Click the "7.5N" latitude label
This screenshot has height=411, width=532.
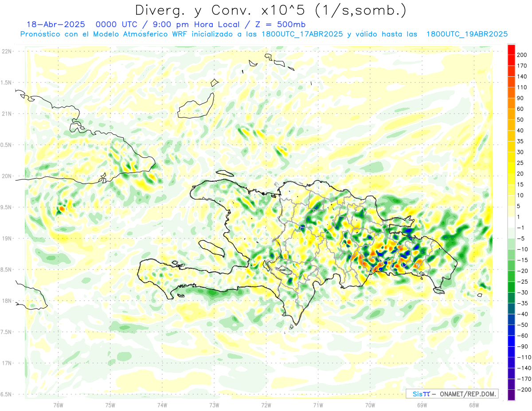pyautogui.click(x=7, y=332)
